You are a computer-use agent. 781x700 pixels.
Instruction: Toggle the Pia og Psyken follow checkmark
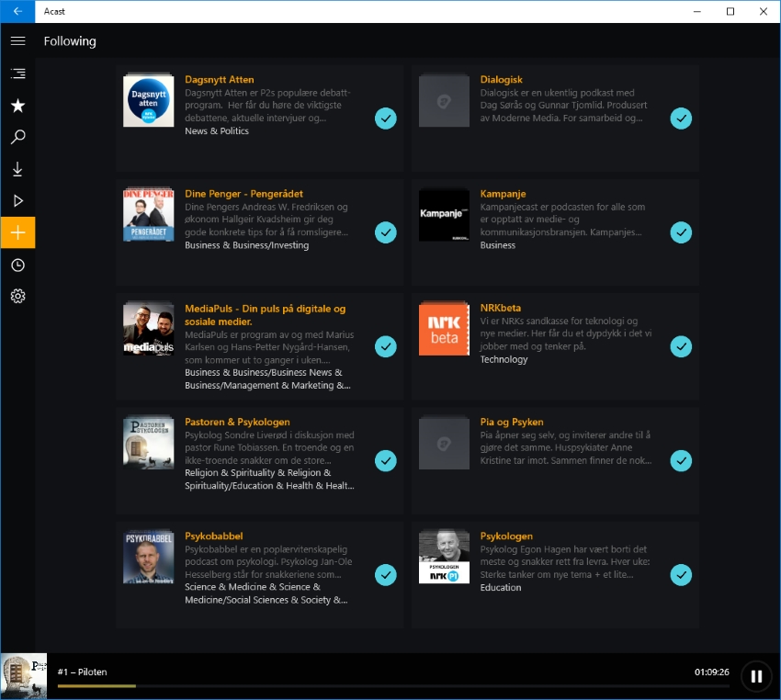681,460
